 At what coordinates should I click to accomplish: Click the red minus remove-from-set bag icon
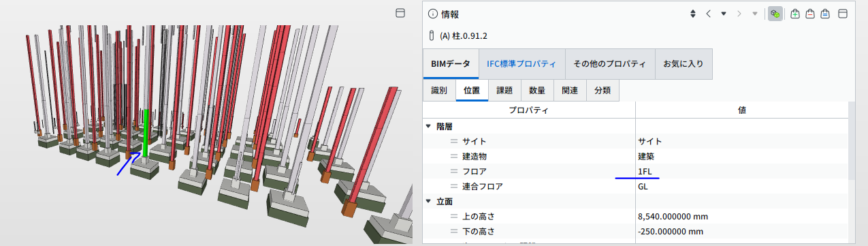coord(810,14)
